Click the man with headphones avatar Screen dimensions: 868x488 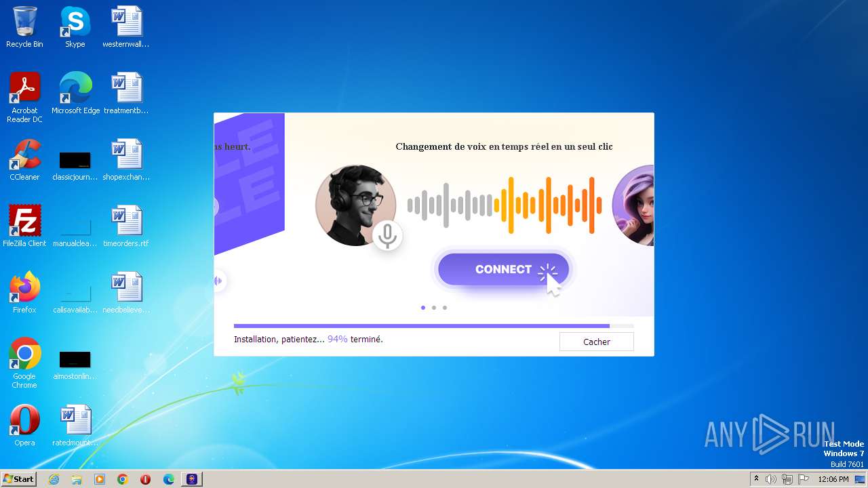(355, 205)
